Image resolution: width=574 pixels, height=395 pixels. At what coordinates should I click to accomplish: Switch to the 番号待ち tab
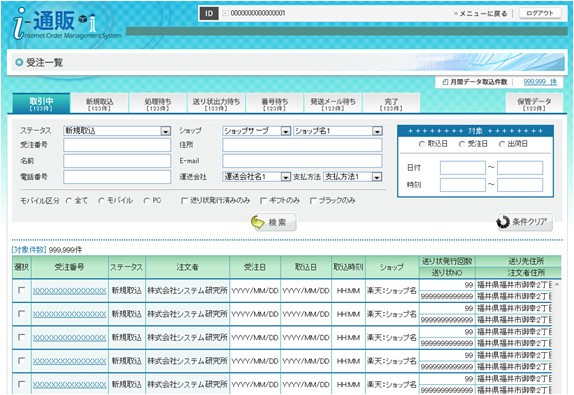(x=275, y=104)
